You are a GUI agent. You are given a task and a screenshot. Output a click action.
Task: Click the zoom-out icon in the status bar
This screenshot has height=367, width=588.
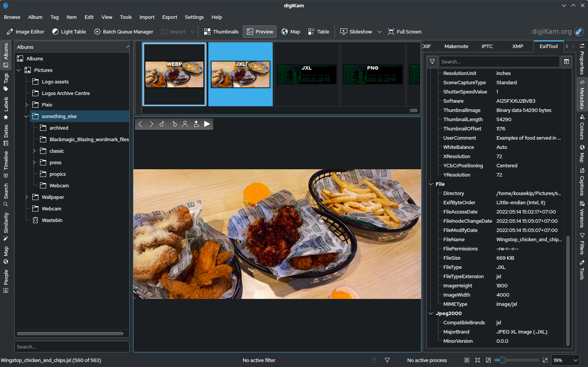click(488, 360)
